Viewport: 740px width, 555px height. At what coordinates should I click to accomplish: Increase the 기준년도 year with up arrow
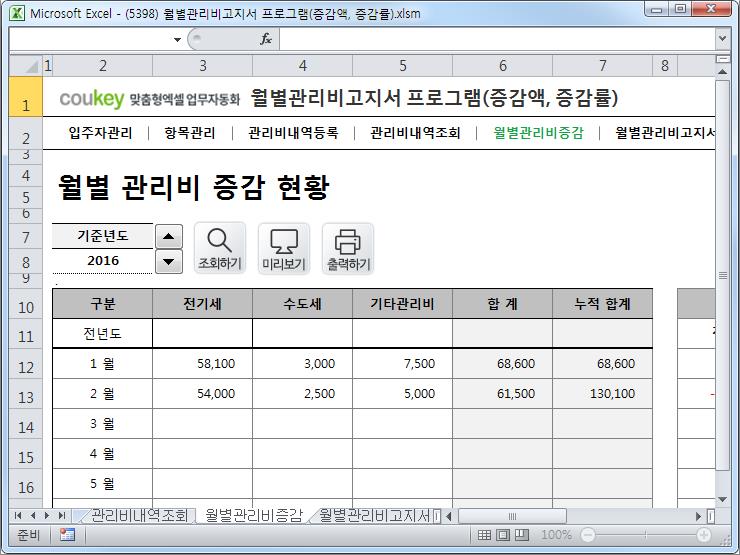point(169,236)
